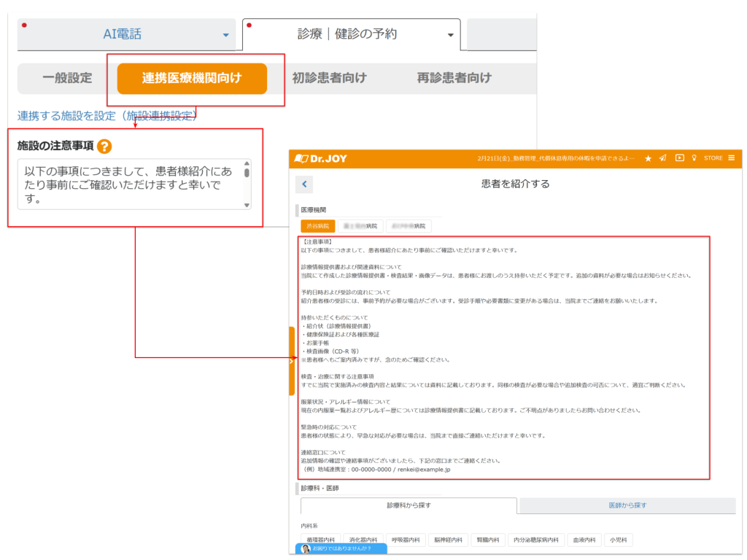Click the help question mark beside 施設の注意事項
Screen dimensions: 747x560
coord(104,147)
